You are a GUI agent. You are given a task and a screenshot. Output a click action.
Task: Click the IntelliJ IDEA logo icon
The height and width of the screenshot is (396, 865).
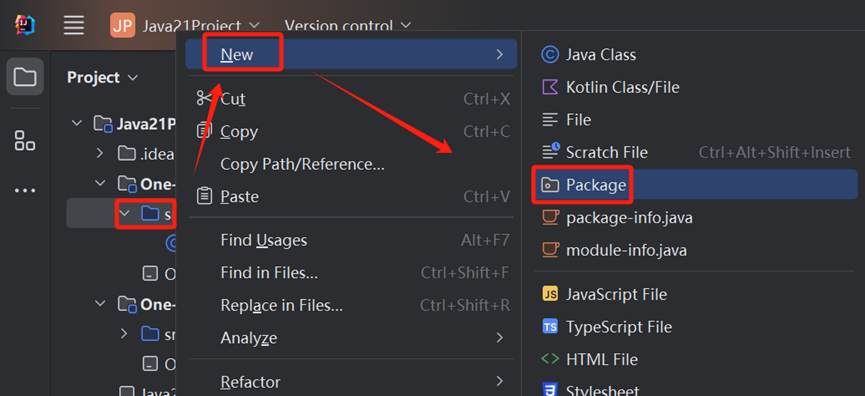[x=25, y=24]
